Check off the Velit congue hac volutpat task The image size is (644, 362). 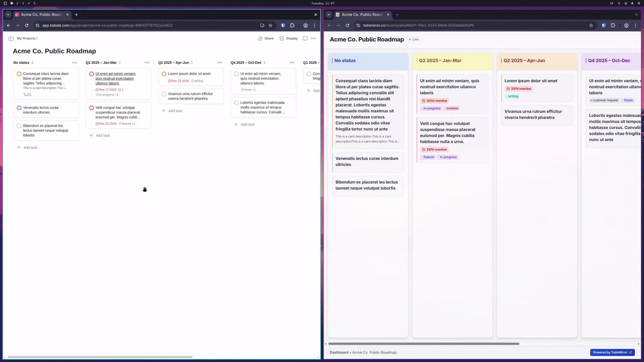click(x=92, y=108)
